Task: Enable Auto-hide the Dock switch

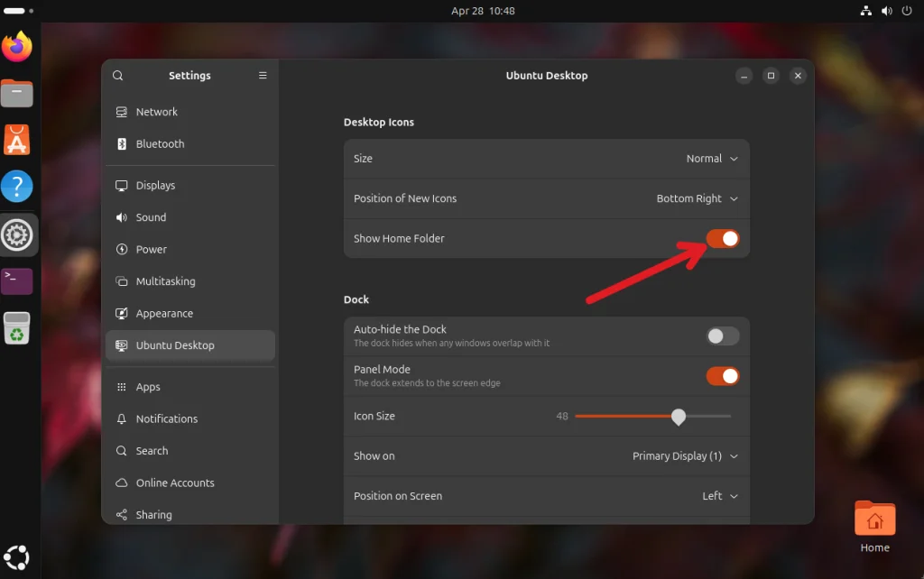Action: pyautogui.click(x=723, y=336)
